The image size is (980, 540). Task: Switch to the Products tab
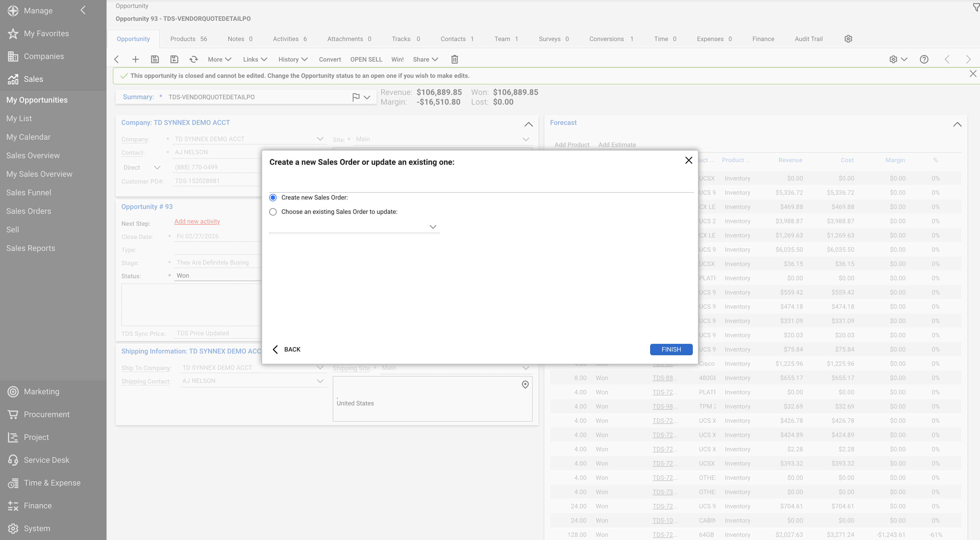189,39
